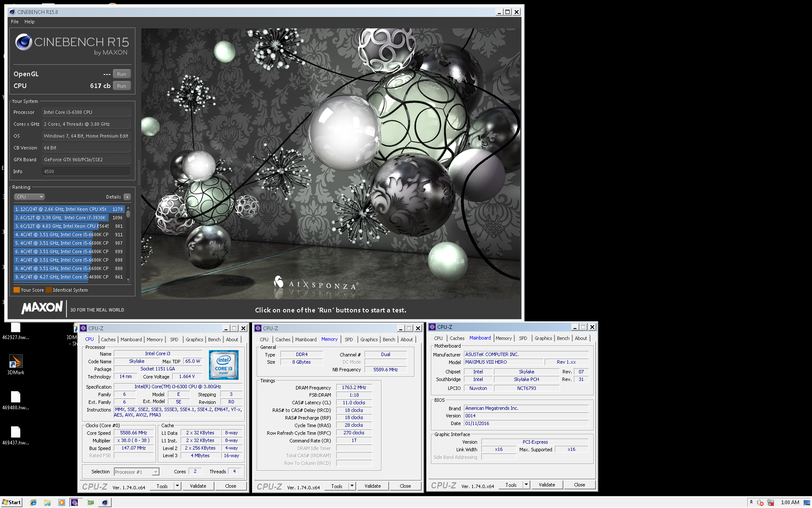The image size is (812, 508).
Task: Select the 469437.hw desktop file icon
Action: coord(16,436)
